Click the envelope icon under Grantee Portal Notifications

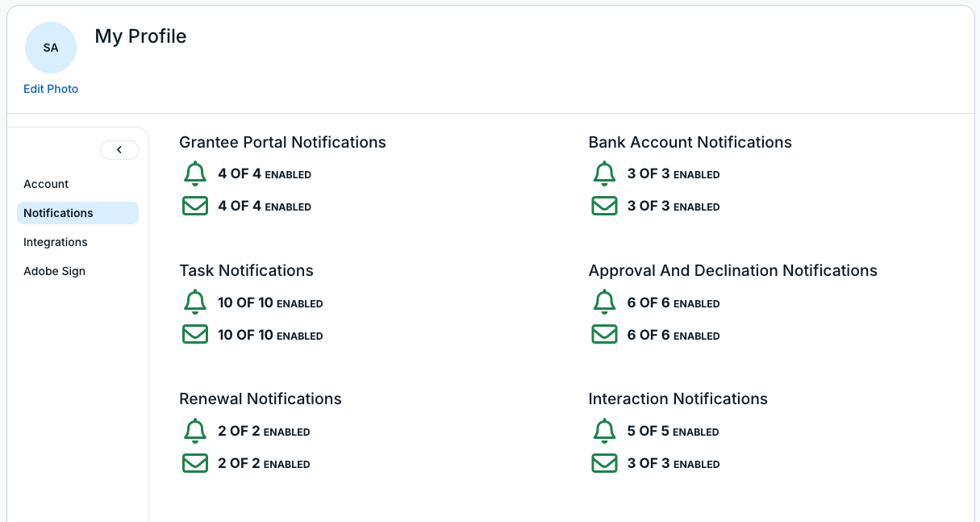click(x=195, y=206)
